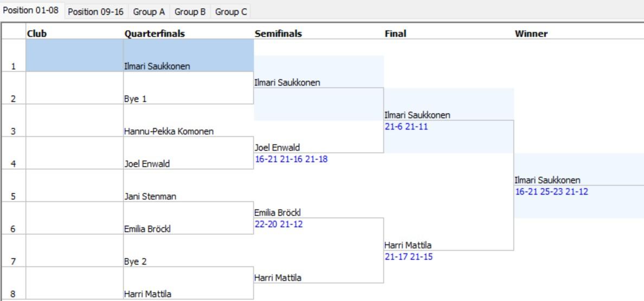Show the Group C tab
The height and width of the screenshot is (301, 644).
(x=231, y=11)
